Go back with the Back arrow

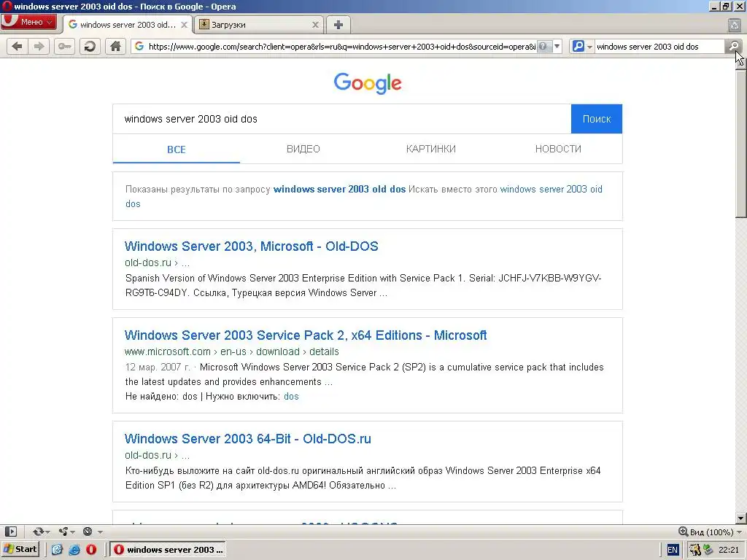[x=18, y=46]
